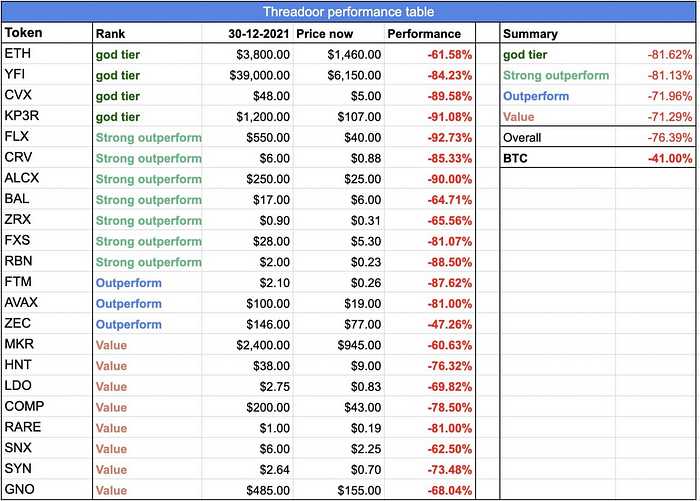The height and width of the screenshot is (501, 700).
Task: Click the -76.32% performance cell
Action: tap(429, 365)
